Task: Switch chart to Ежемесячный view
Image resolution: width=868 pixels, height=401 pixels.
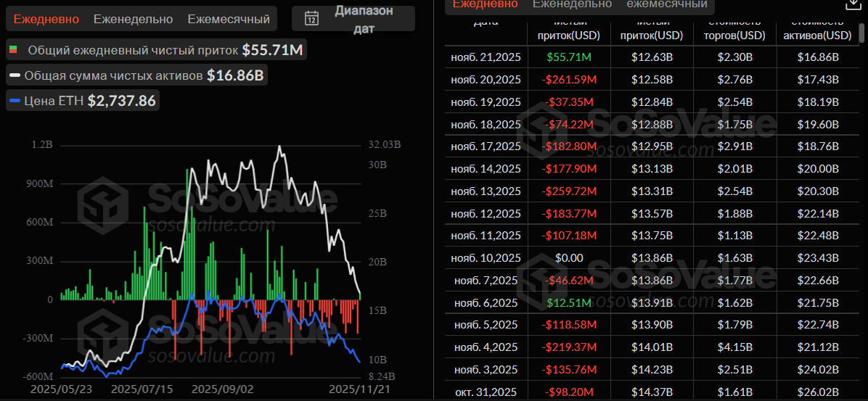Action: pyautogui.click(x=229, y=19)
